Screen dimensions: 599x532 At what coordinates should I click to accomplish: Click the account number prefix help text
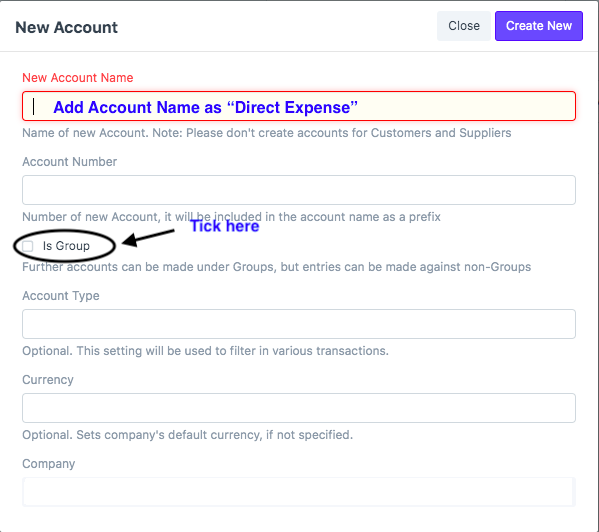tap(231, 217)
